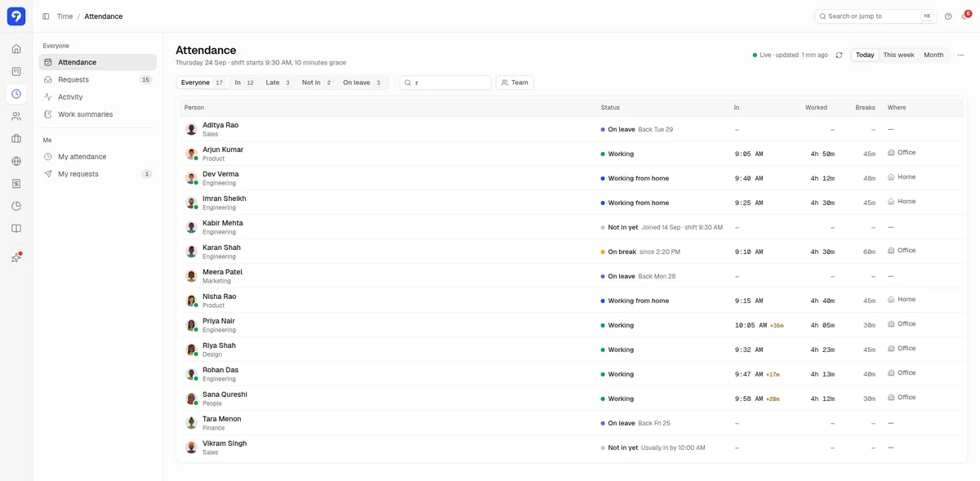Open the help question mark icon
Screen dimensions: 980x481
click(x=948, y=16)
